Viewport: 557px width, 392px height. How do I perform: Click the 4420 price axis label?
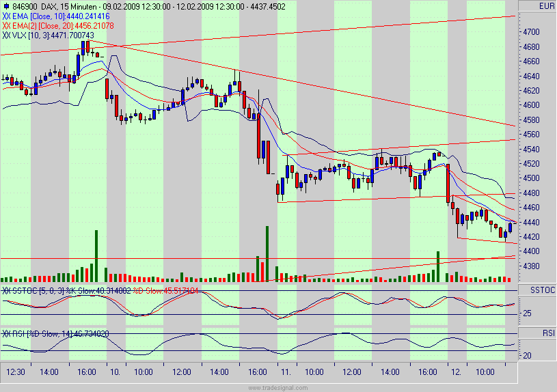pos(531,236)
